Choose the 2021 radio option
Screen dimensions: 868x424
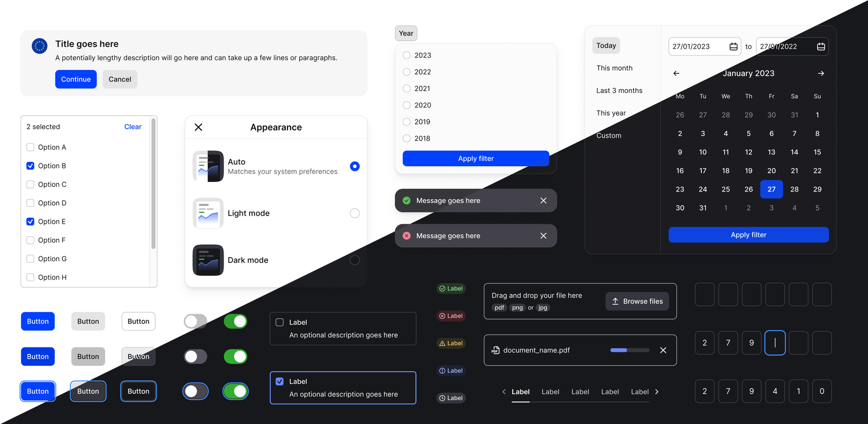tap(407, 88)
